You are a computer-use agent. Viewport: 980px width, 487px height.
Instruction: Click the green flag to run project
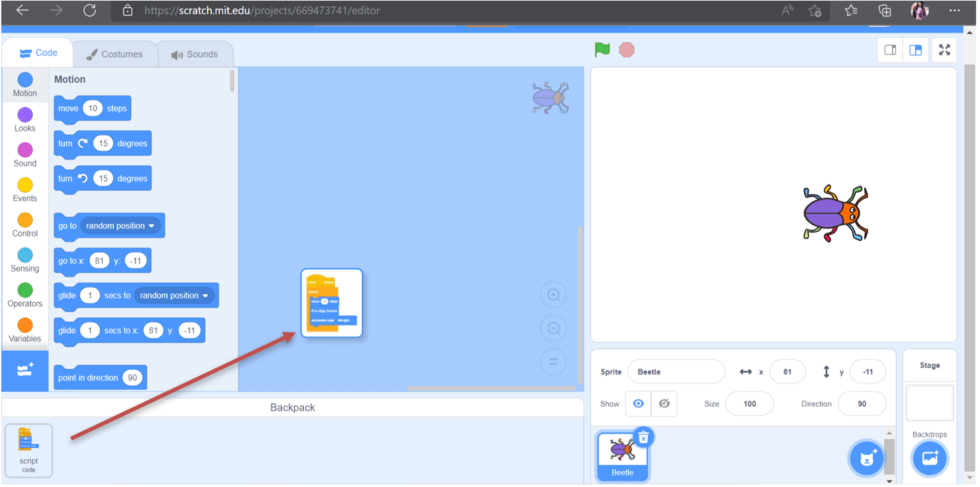(602, 50)
